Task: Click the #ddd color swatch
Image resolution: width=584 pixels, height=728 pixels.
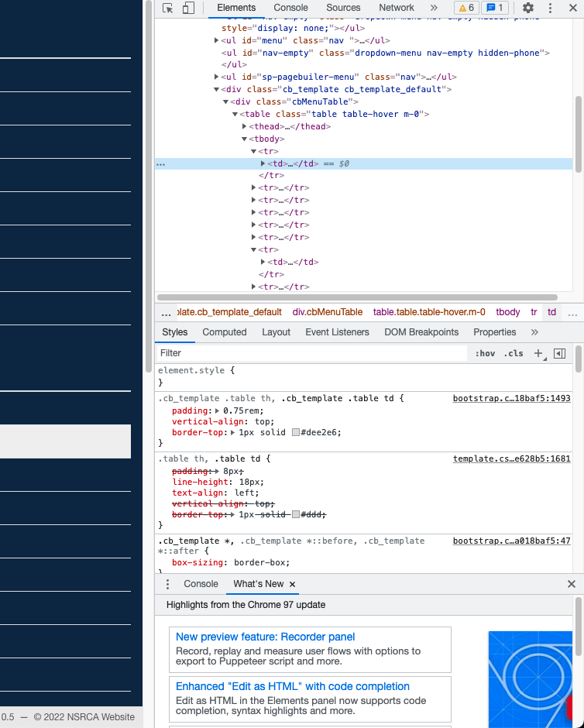Action: tap(296, 514)
